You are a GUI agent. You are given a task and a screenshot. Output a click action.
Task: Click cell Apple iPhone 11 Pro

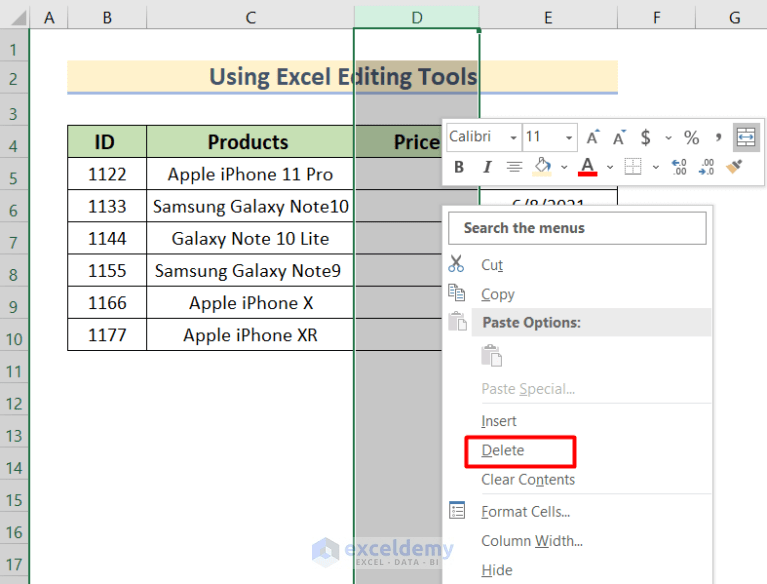point(250,174)
